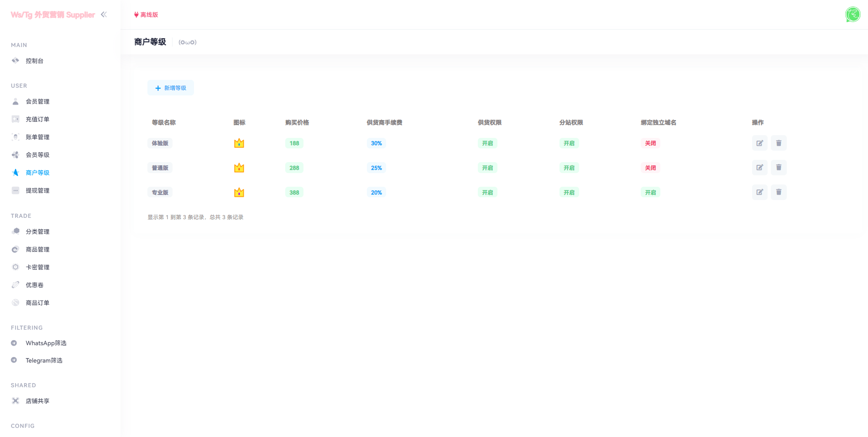Open 提现管理 from the sidebar
This screenshot has width=868, height=437.
coord(37,190)
